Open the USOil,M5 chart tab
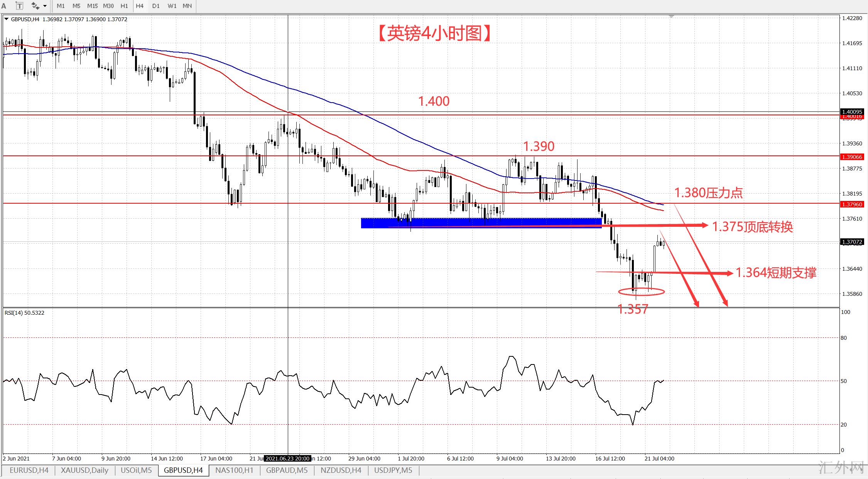 (x=136, y=470)
